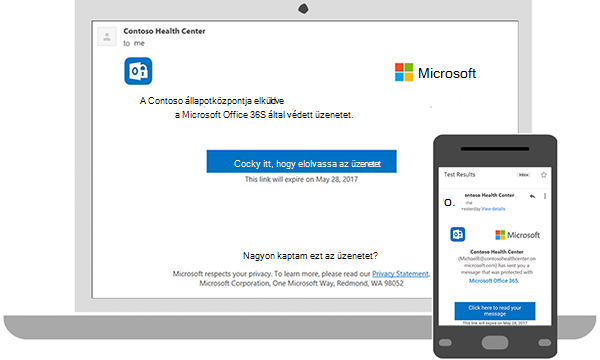
Task: Click the large Microsoft logo in the laptop email
Action: click(x=435, y=73)
